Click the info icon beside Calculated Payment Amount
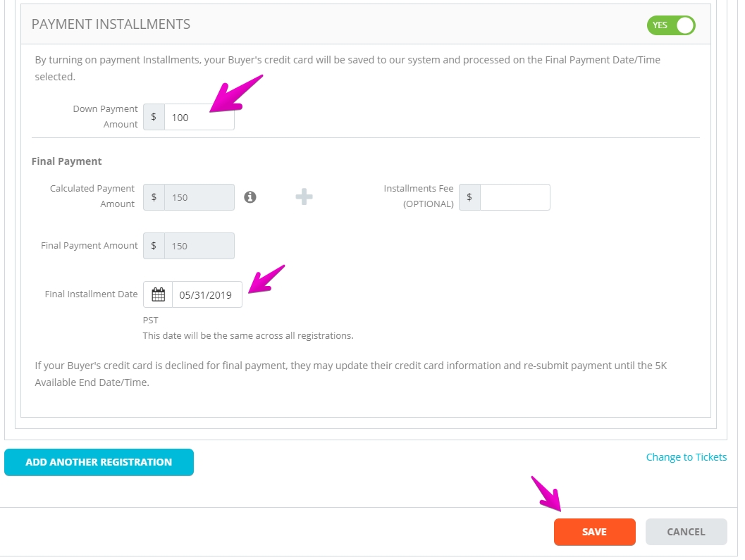Image resolution: width=745 pixels, height=560 pixels. coord(250,197)
